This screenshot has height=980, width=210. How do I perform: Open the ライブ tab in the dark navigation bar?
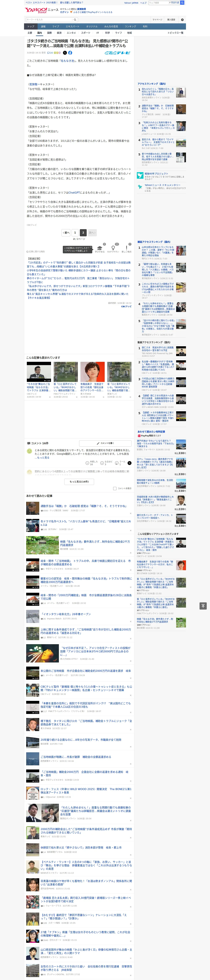(56, 27)
